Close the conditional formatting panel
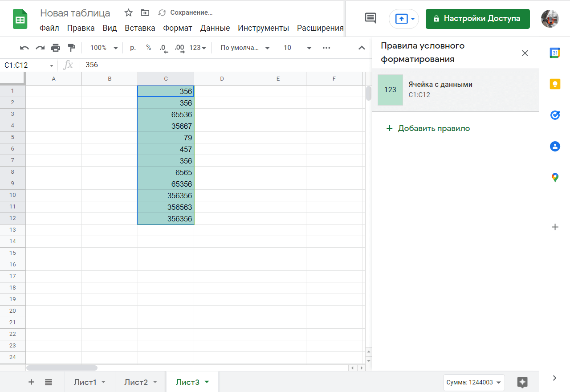Image resolution: width=570 pixels, height=392 pixels. tap(525, 53)
